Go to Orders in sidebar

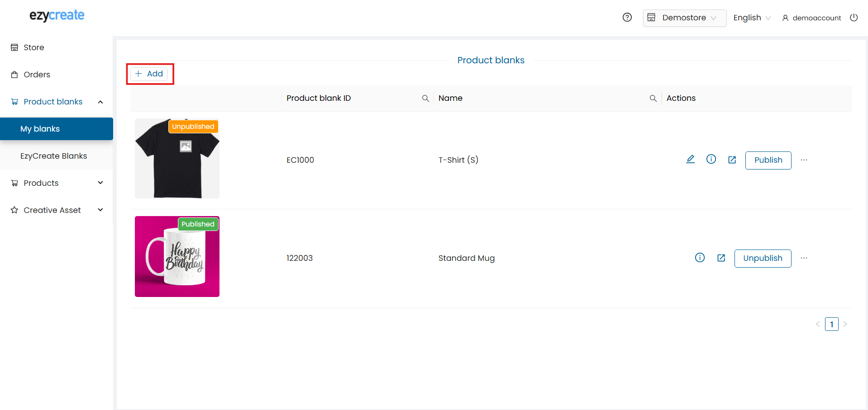click(37, 75)
